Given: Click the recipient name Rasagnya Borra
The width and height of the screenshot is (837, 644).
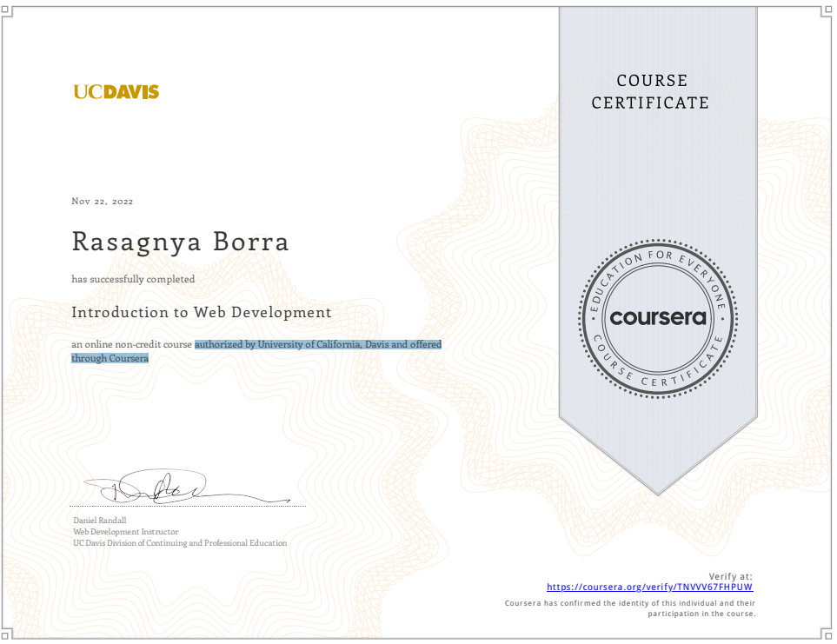Looking at the screenshot, I should pos(181,242).
